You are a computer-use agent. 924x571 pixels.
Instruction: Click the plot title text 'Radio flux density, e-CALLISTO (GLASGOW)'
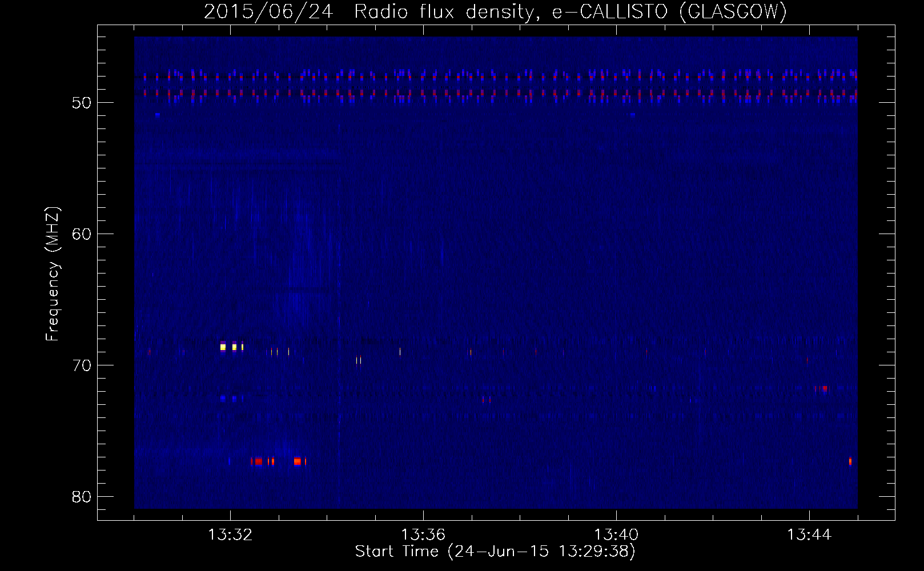tap(570, 11)
